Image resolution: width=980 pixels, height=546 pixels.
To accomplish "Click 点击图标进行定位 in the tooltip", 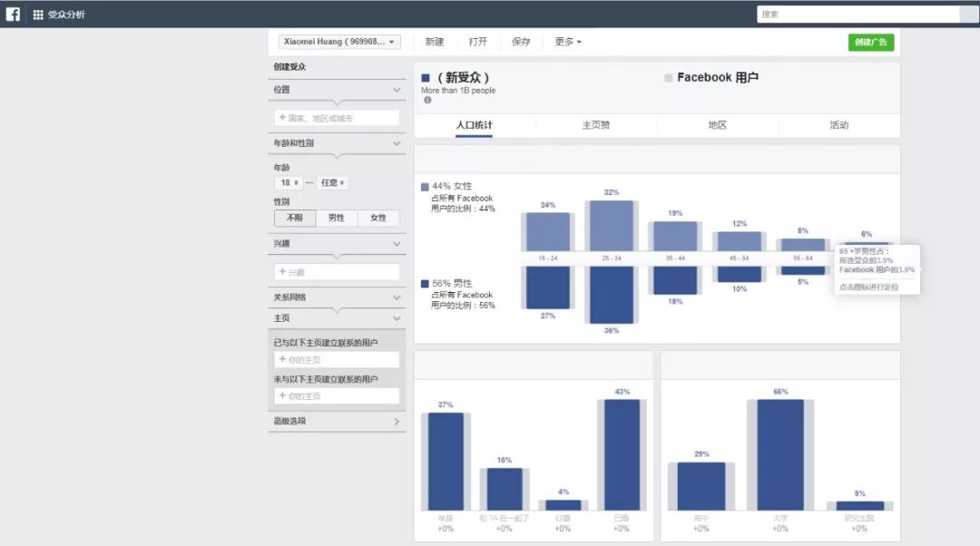I will coord(868,287).
